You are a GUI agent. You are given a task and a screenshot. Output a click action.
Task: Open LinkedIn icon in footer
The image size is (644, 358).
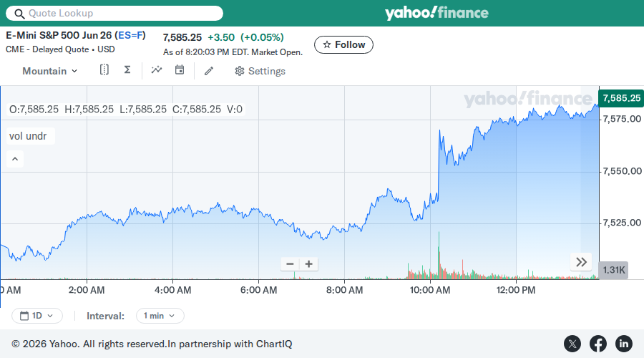tap(623, 344)
